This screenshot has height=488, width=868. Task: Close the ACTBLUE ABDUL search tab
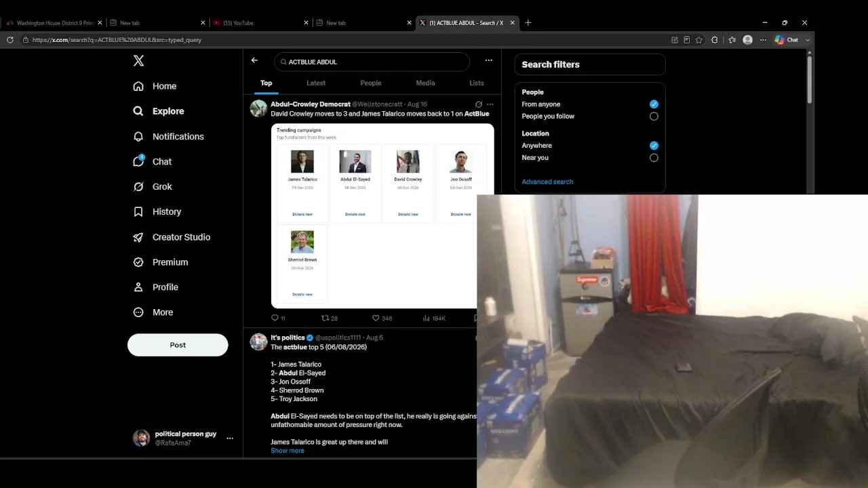point(512,22)
